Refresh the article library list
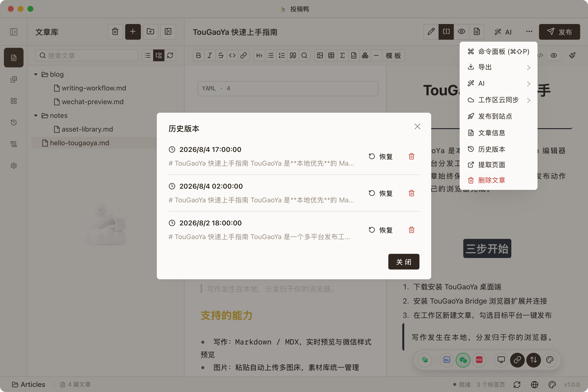Viewport: 588px width, 392px height. click(170, 56)
